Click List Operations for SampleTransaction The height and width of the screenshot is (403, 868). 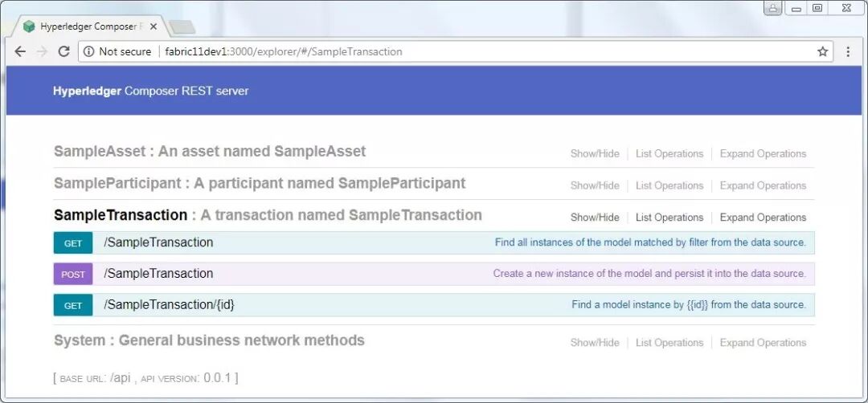[x=669, y=218]
